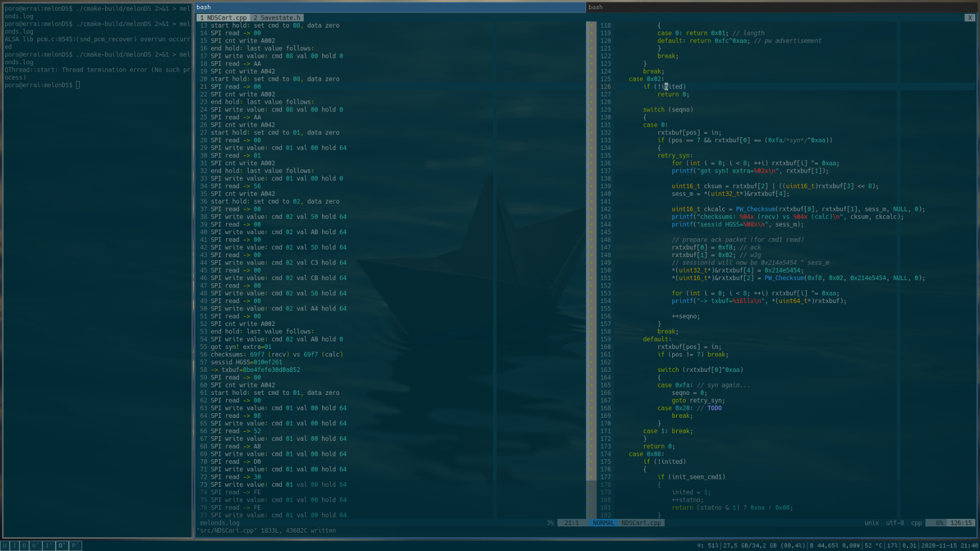Click the 'unix' file format indicator
Image resolution: width=980 pixels, height=551 pixels.
pos(871,523)
